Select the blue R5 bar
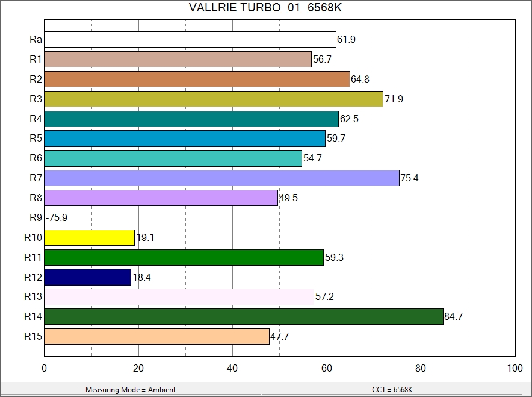The height and width of the screenshot is (397, 532). click(x=185, y=139)
